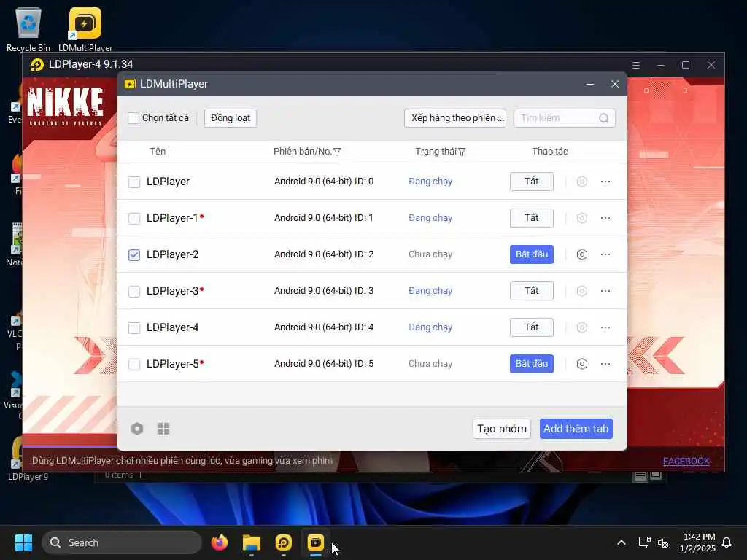This screenshot has width=747, height=560.
Task: Open more options for LDPlayer-3
Action: [605, 291]
